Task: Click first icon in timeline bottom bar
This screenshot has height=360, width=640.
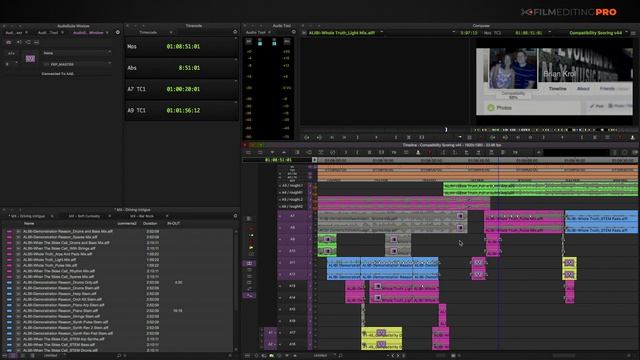Action: (247, 356)
